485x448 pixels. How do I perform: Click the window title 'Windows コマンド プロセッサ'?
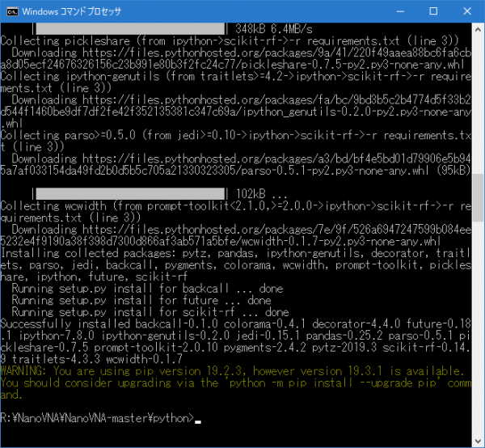tap(71, 12)
